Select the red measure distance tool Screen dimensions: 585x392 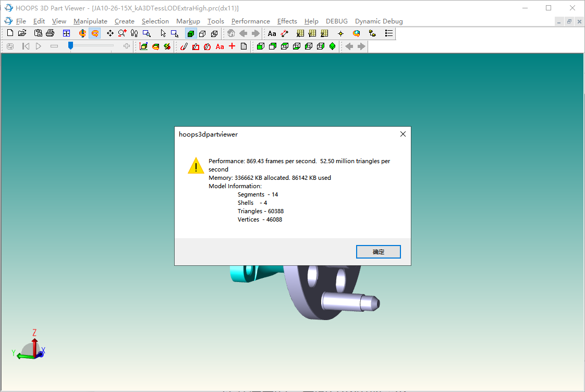point(284,33)
